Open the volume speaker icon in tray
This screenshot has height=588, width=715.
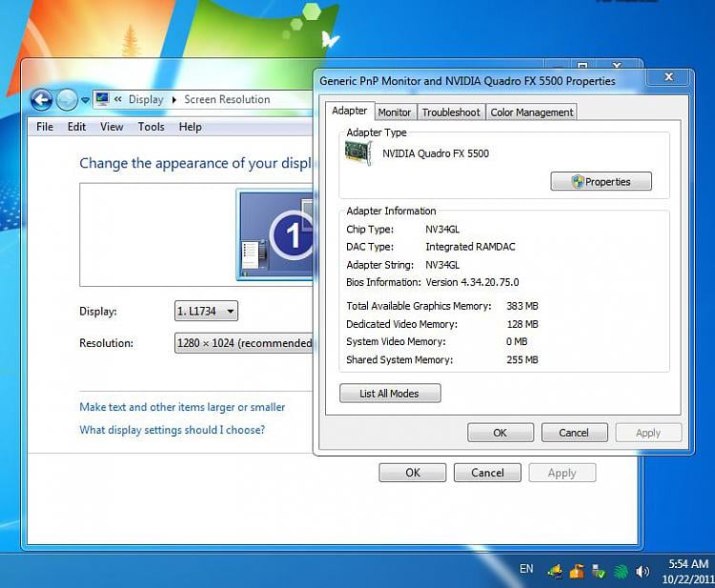[x=643, y=571]
